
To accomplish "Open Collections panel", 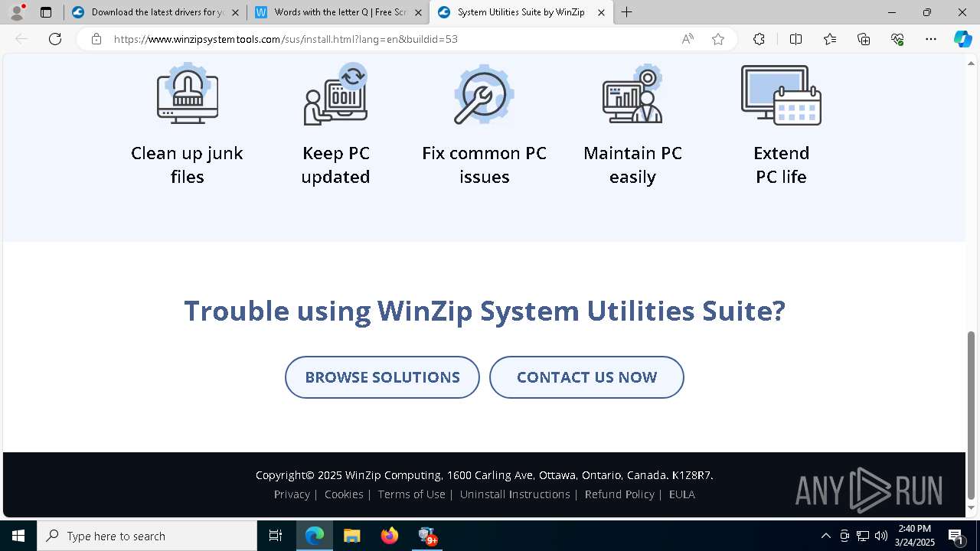I will (864, 39).
